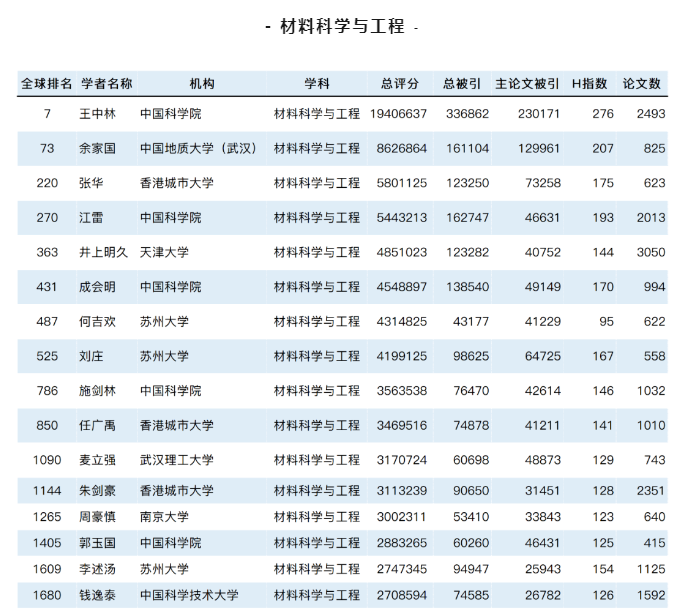This screenshot has width=682, height=612.
Task: Select scholar name 余家国
Action: pos(97,149)
